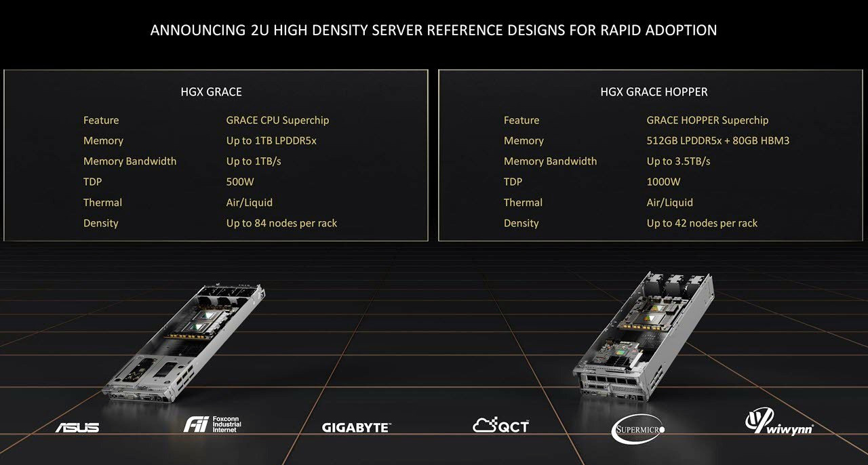Screen dimensions: 868x465
Task: Click the GIGABYTE logo
Action: coord(356,428)
